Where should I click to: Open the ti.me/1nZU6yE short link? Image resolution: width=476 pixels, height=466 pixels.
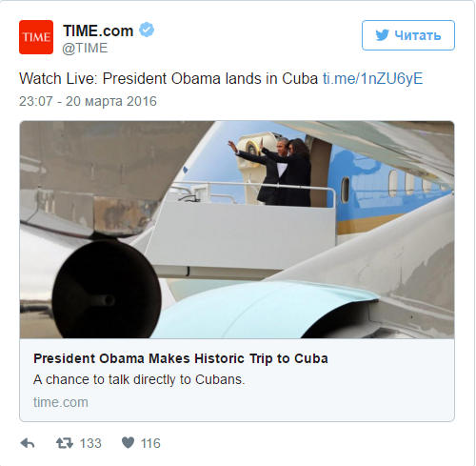(x=373, y=79)
